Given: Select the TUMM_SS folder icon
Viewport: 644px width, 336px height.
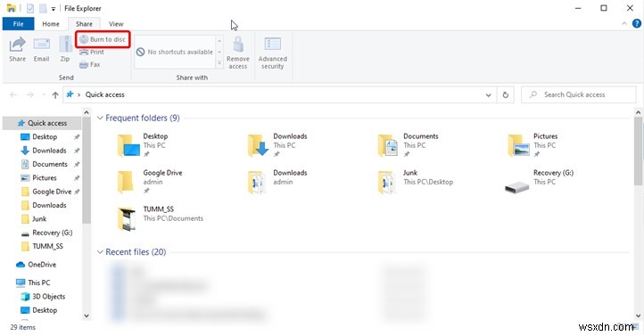Looking at the screenshot, I should tap(127, 218).
